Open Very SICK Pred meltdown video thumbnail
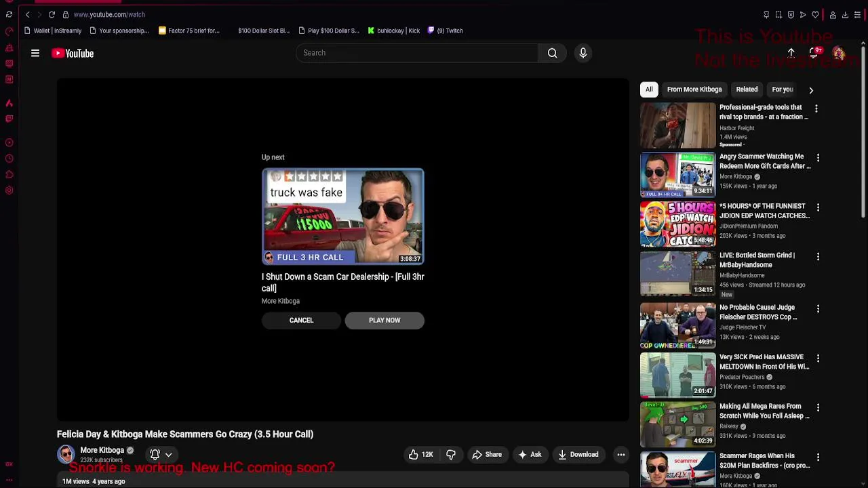 click(x=677, y=375)
